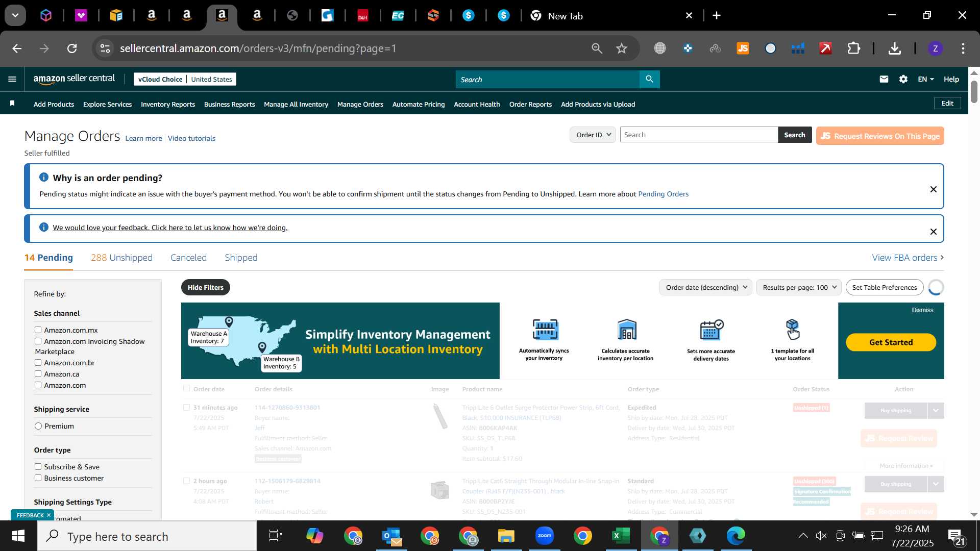
Task: Click Set Table Preferences button
Action: pos(885,287)
